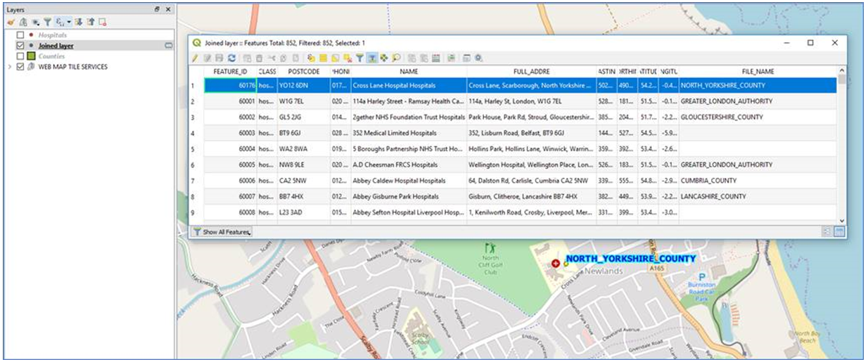Remove the selected layer or group

pos(103,22)
